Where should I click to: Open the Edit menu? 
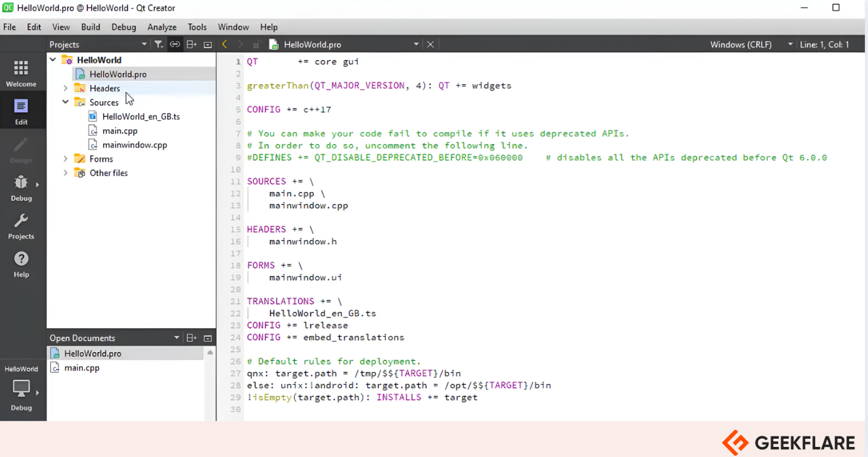34,27
